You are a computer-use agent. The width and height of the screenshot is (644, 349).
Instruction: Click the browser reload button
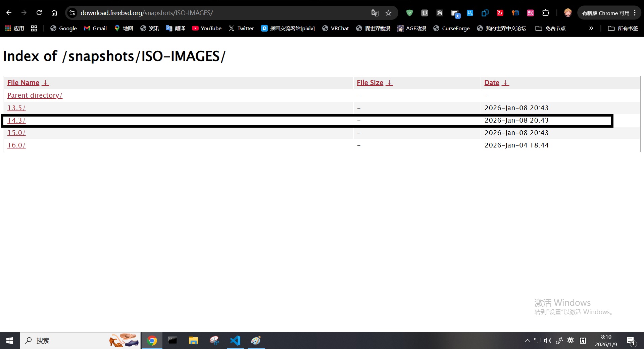click(39, 13)
